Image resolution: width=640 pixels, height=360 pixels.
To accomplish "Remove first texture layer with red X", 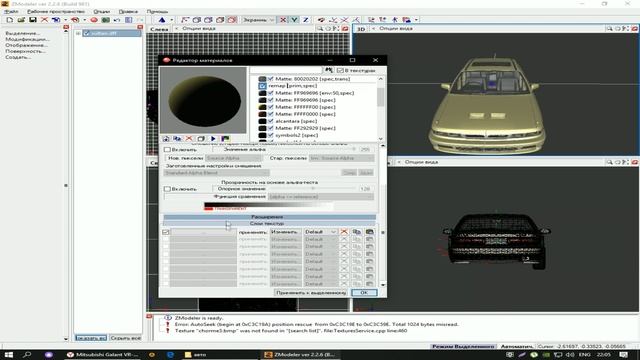I will (x=344, y=232).
